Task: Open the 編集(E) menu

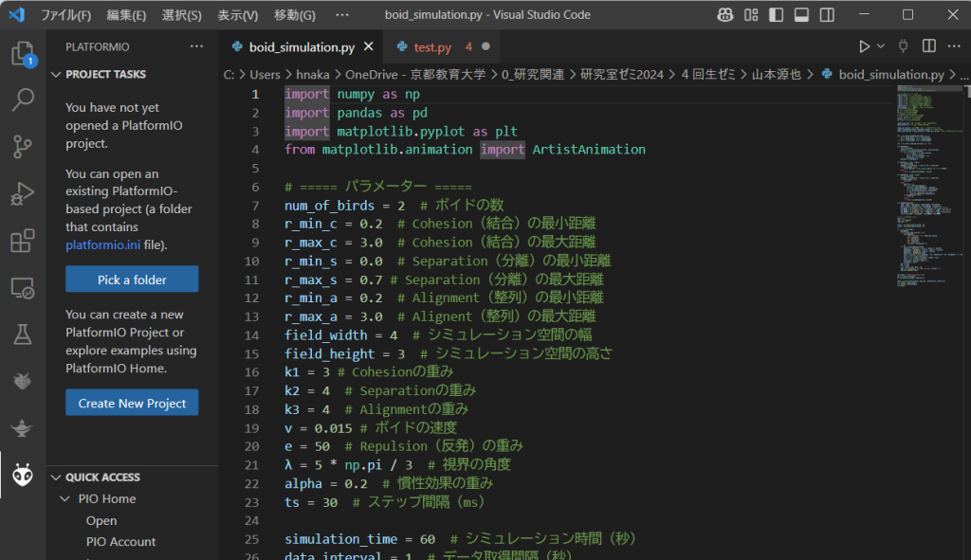Action: (126, 15)
